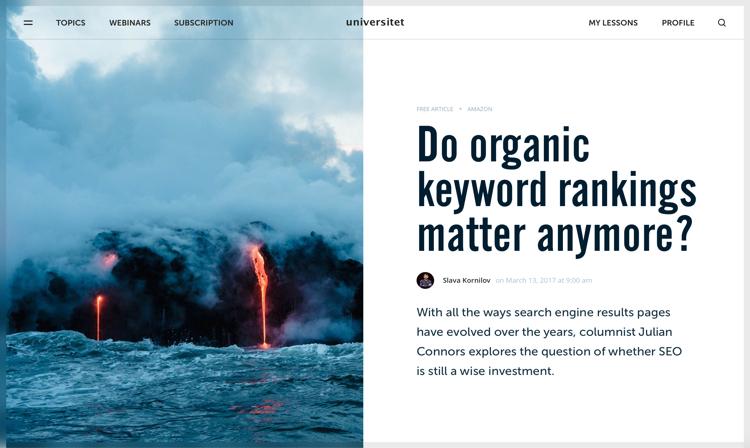
Task: Go to the universitet logo homepage
Action: (x=375, y=22)
